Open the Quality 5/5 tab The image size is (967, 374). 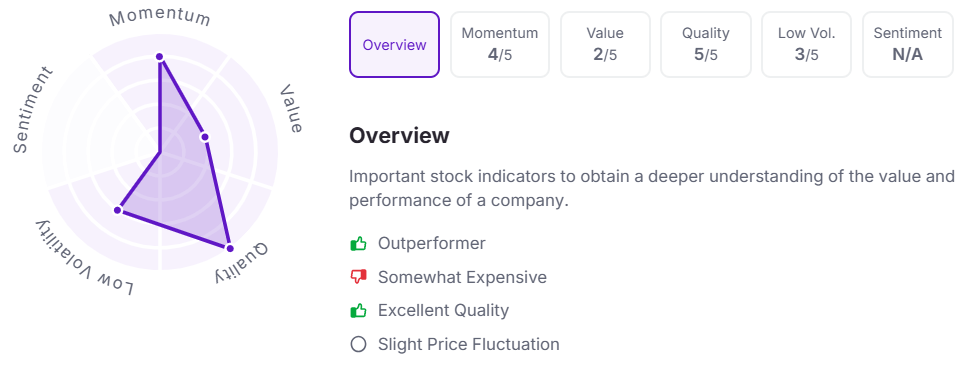[x=706, y=44]
